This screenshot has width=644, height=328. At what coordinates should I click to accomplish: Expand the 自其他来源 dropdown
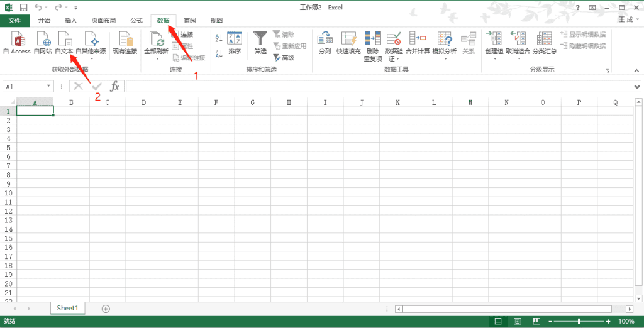(91, 59)
